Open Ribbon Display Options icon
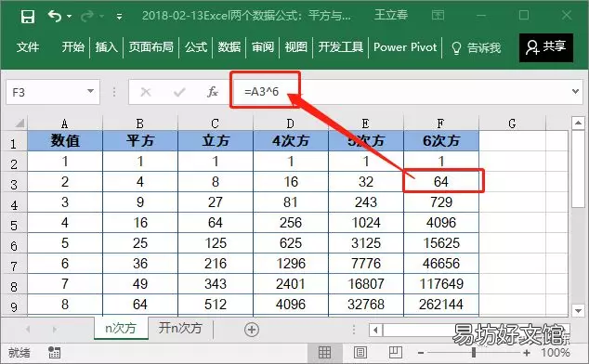The height and width of the screenshot is (364, 589). click(x=438, y=16)
